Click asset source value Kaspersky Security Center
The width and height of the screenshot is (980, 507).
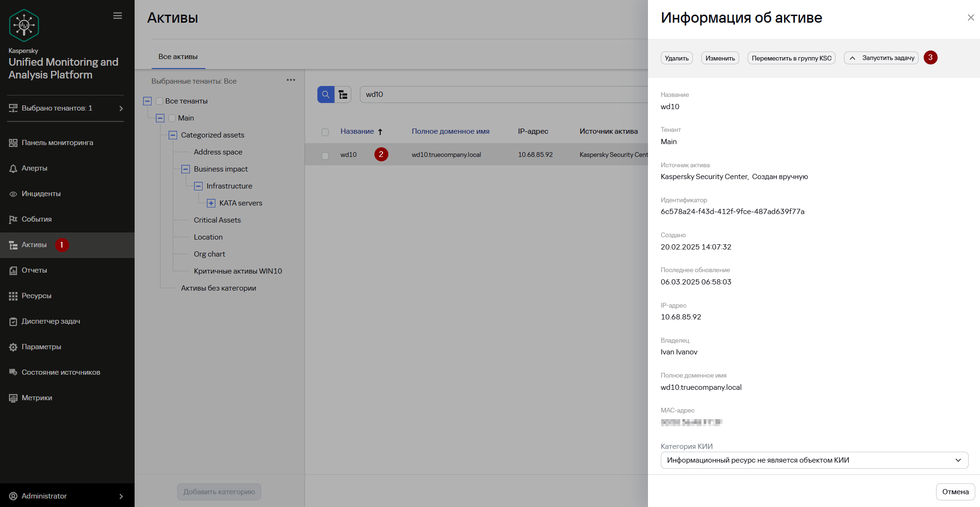click(704, 177)
